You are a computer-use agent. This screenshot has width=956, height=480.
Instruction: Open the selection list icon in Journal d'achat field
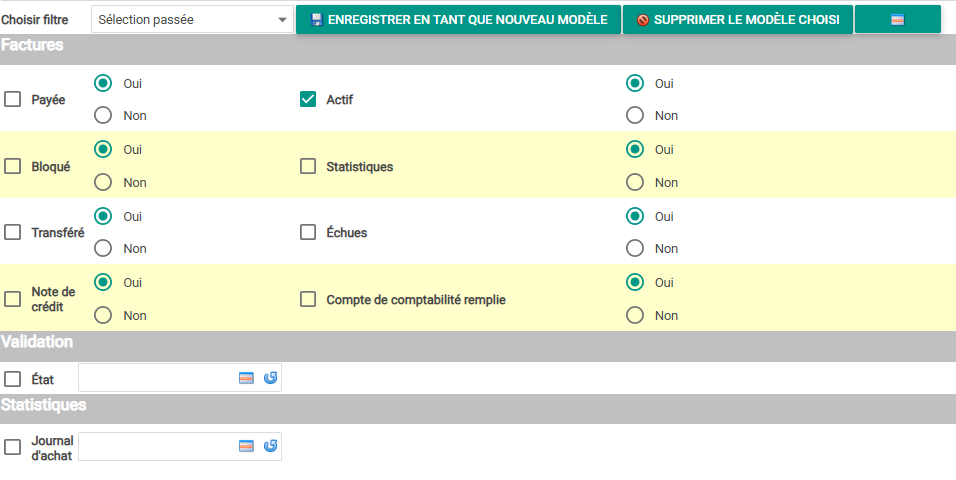[x=246, y=446]
